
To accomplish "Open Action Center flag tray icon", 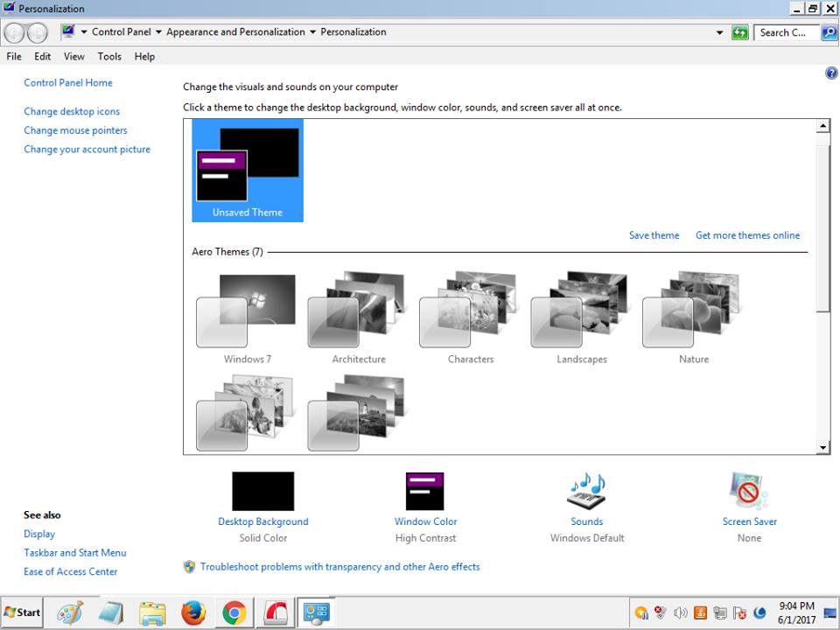I will click(x=740, y=612).
